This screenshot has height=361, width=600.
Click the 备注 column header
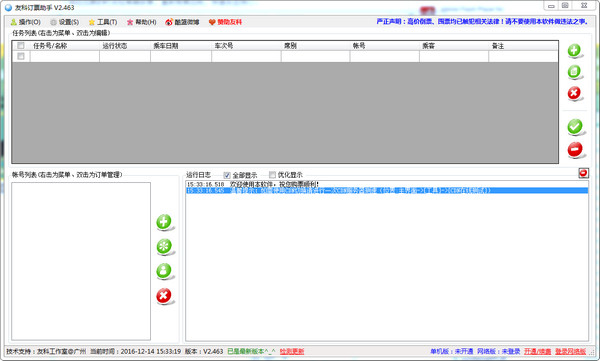(x=523, y=46)
